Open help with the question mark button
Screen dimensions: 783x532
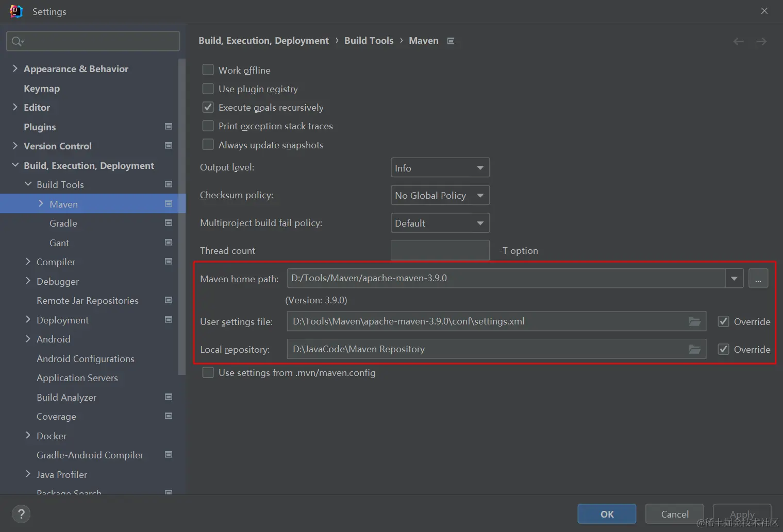[21, 514]
